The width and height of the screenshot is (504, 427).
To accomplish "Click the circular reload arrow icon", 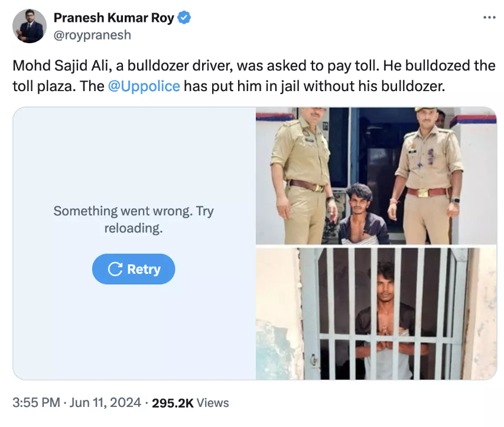I will pyautogui.click(x=115, y=269).
